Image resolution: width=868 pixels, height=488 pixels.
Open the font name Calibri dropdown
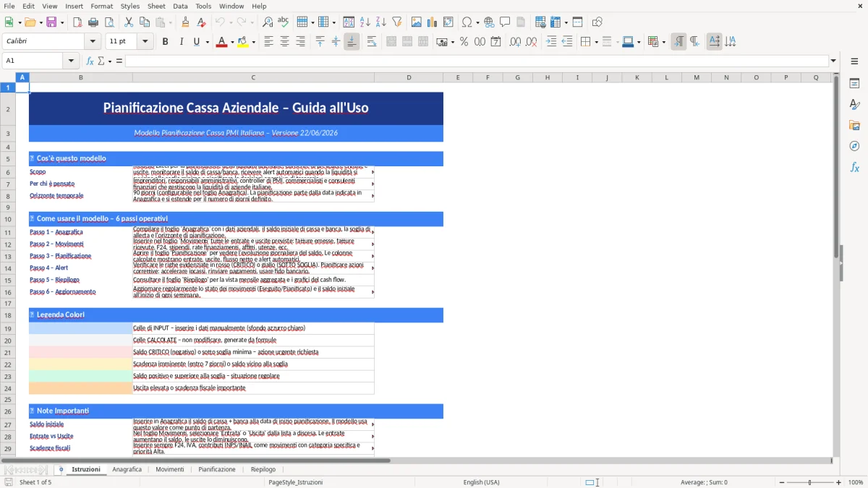pos(93,42)
